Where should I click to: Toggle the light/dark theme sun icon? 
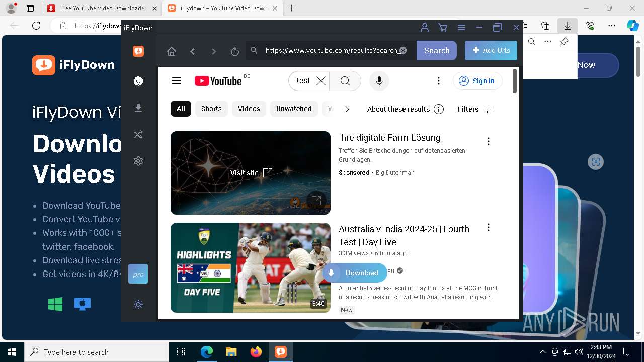pyautogui.click(x=138, y=304)
